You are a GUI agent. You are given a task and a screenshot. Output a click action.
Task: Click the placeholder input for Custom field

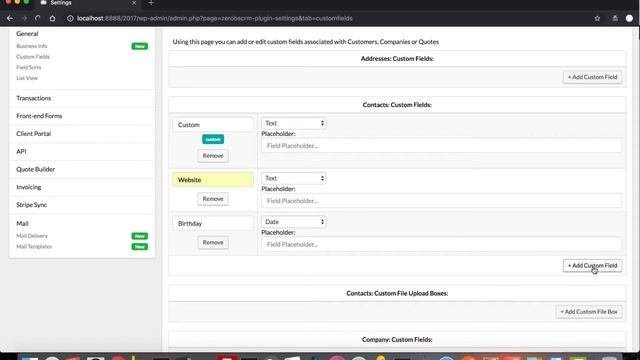coord(442,146)
